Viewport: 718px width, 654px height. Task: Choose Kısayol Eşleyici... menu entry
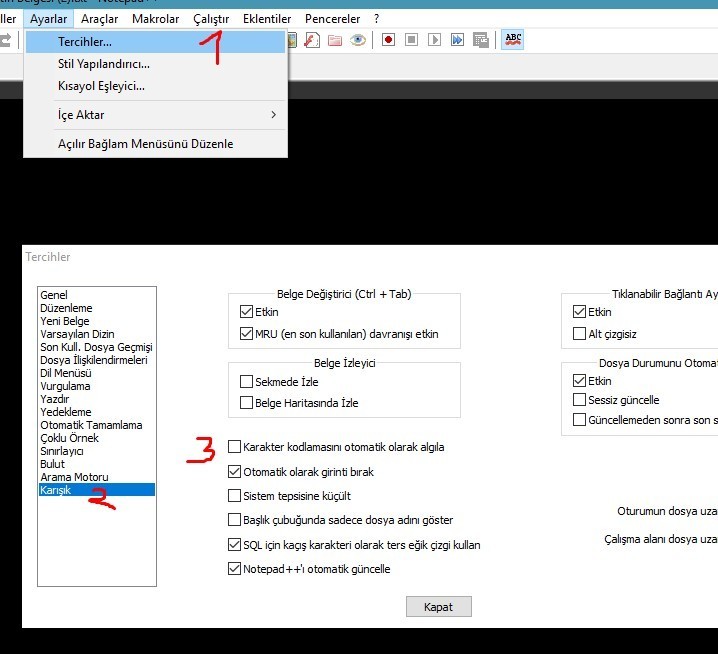coord(156,86)
